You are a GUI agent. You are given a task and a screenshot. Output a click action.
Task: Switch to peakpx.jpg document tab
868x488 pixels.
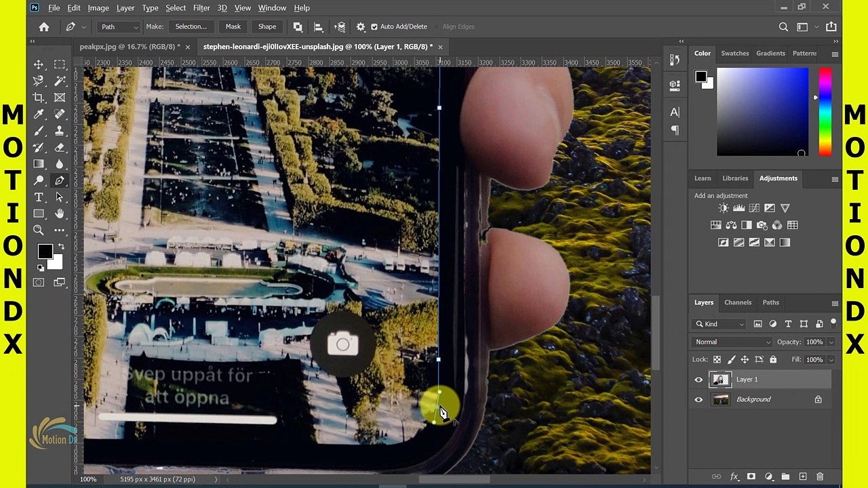pos(129,47)
